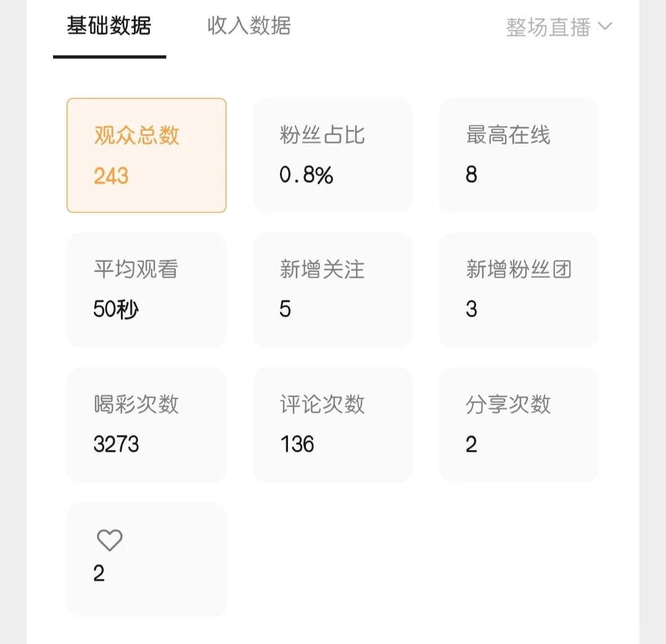Open the 整场直播 dropdown label
666x644 pixels.
(x=548, y=27)
